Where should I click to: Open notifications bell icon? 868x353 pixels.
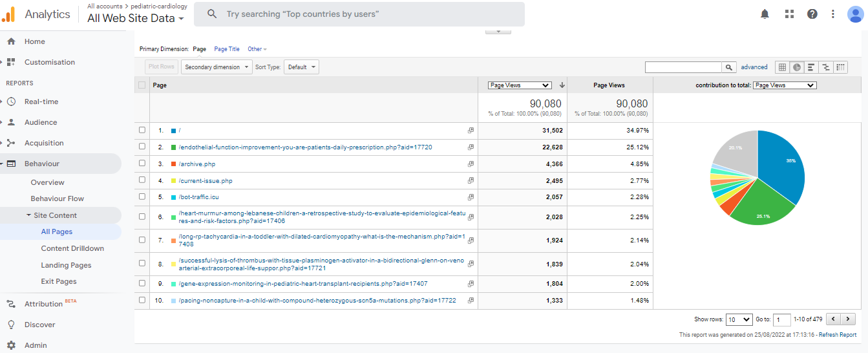coord(765,14)
